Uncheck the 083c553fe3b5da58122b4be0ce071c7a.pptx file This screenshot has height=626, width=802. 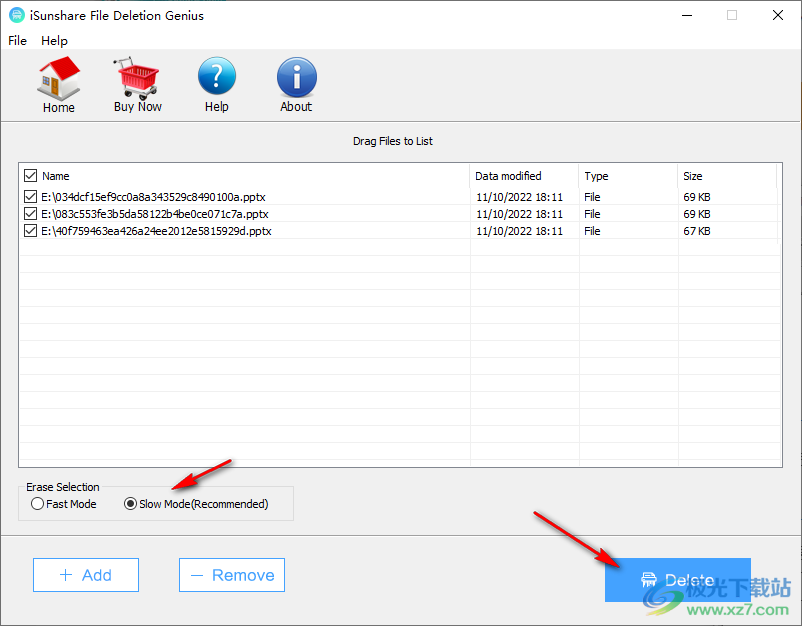(31, 214)
